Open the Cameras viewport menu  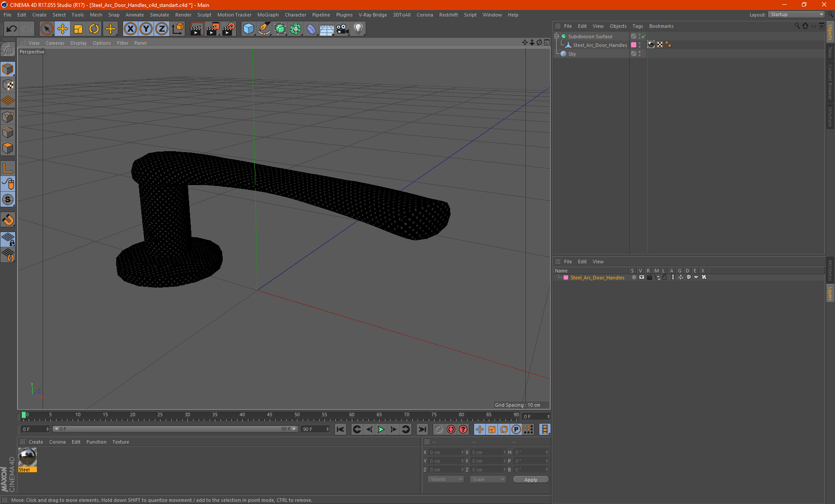[x=55, y=43]
